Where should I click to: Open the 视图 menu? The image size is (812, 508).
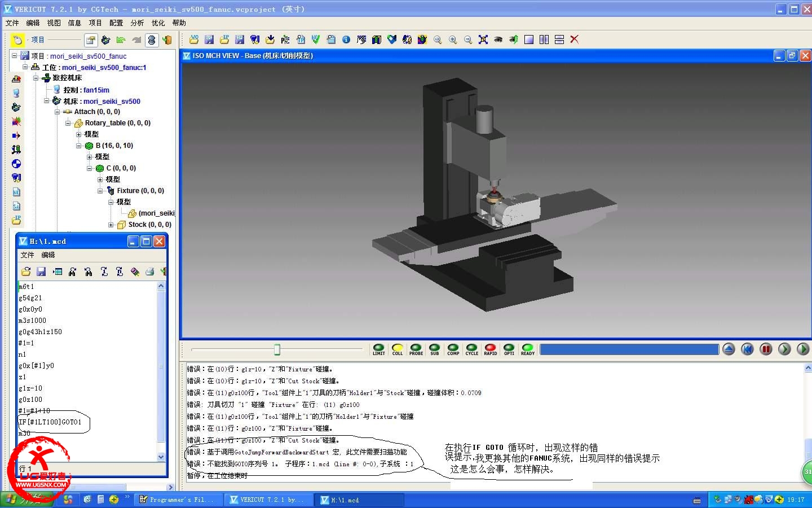54,23
